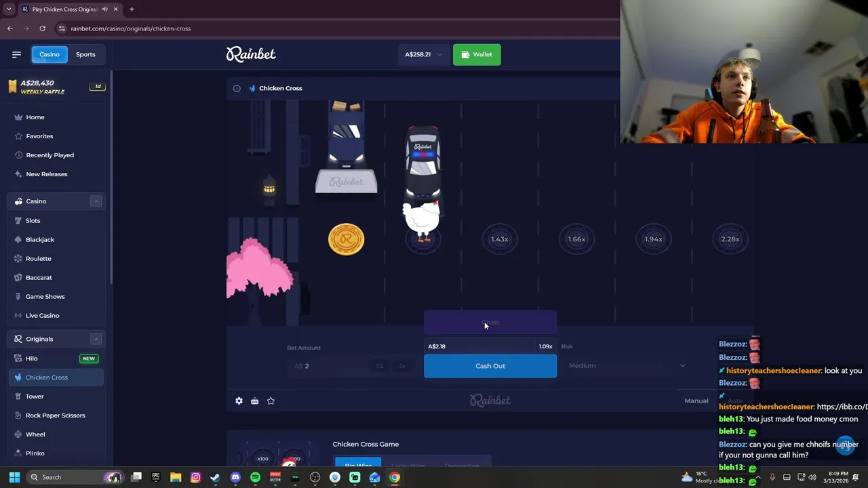The image size is (868, 488).
Task: Mute the tab audio icon
Action: (104, 9)
